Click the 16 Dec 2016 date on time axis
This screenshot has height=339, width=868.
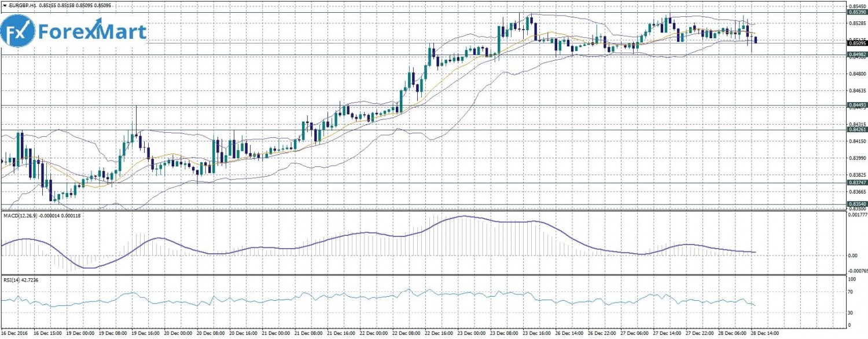[15, 334]
